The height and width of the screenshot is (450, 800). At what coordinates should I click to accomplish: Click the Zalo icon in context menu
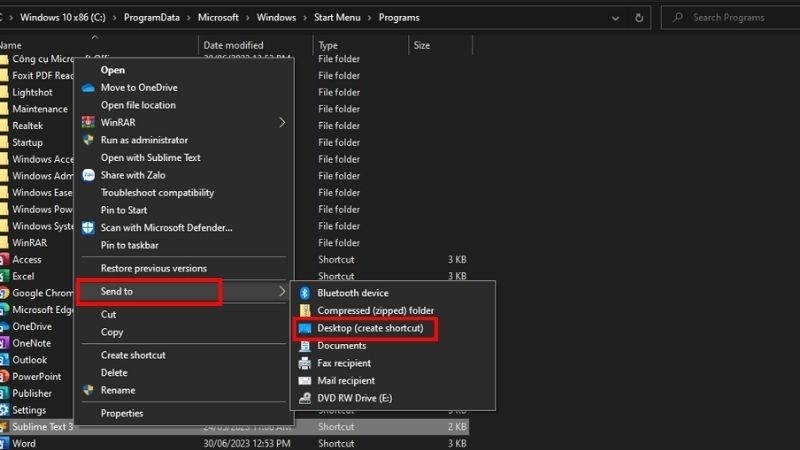click(x=88, y=175)
